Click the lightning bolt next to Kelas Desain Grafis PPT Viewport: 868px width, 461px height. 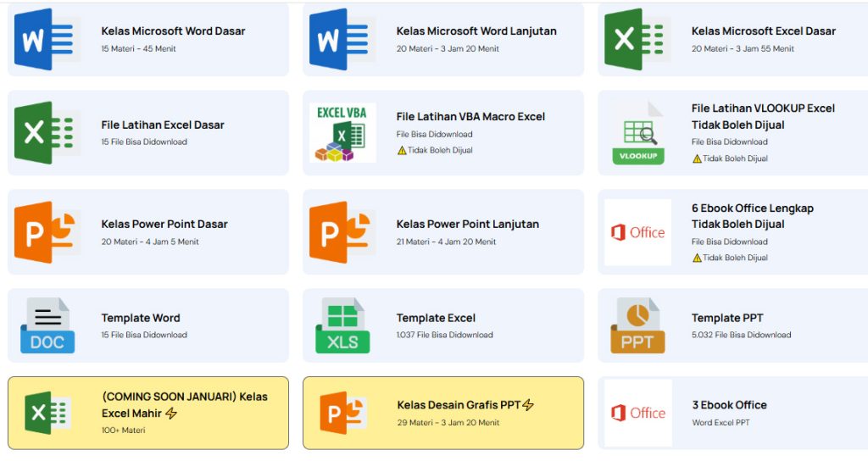tap(528, 405)
